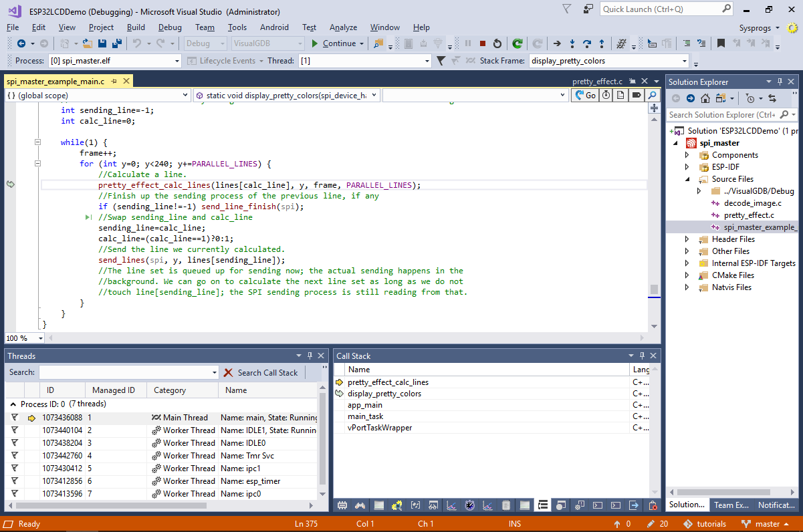The height and width of the screenshot is (532, 803).
Task: Click the editor vertical scrollbar thumb
Action: [x=654, y=289]
